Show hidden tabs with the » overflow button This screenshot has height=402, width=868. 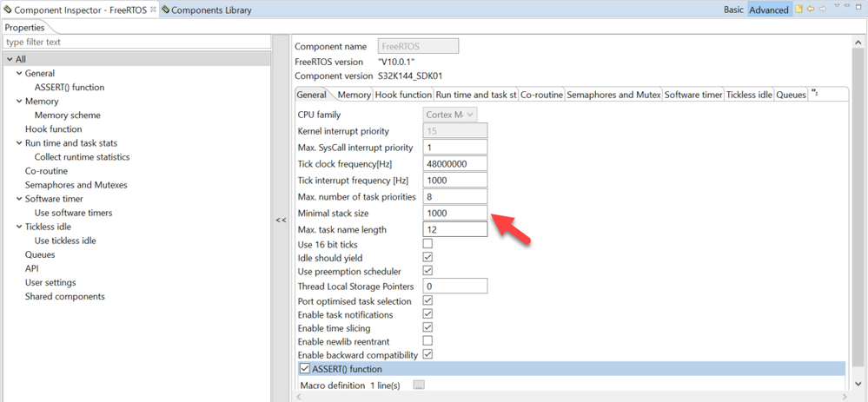(814, 92)
